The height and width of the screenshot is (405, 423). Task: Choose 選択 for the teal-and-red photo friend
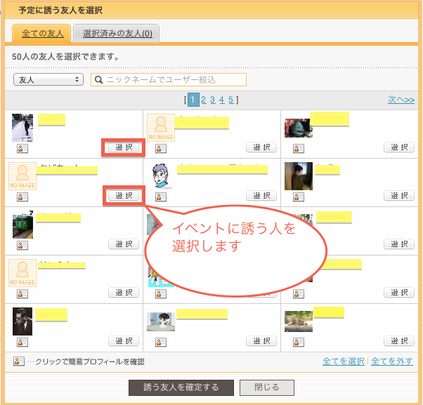pos(399,147)
